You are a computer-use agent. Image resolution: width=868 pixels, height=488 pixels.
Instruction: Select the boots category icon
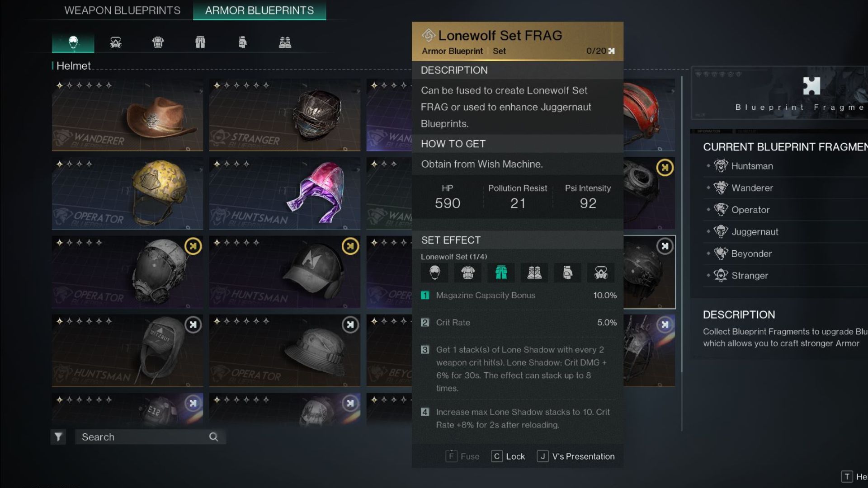point(284,41)
